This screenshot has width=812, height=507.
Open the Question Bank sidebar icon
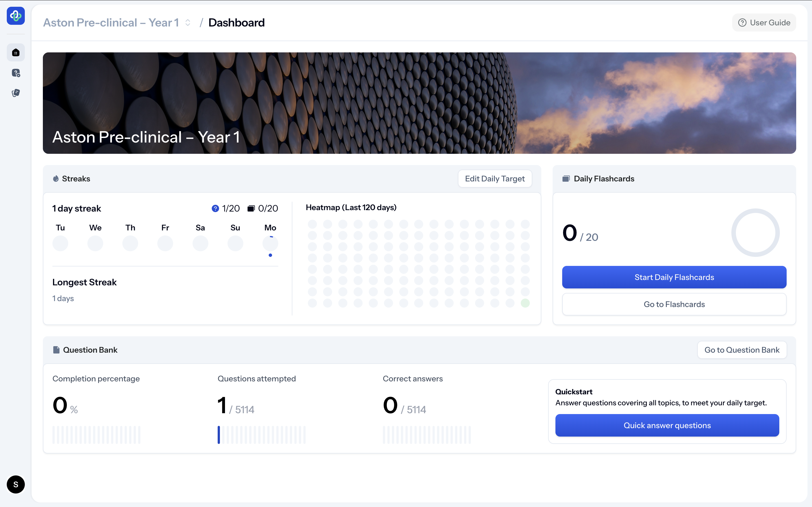(16, 73)
